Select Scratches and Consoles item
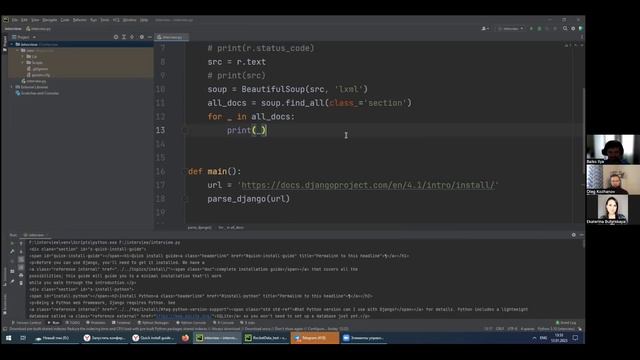This screenshot has width=640, height=360. point(37,93)
